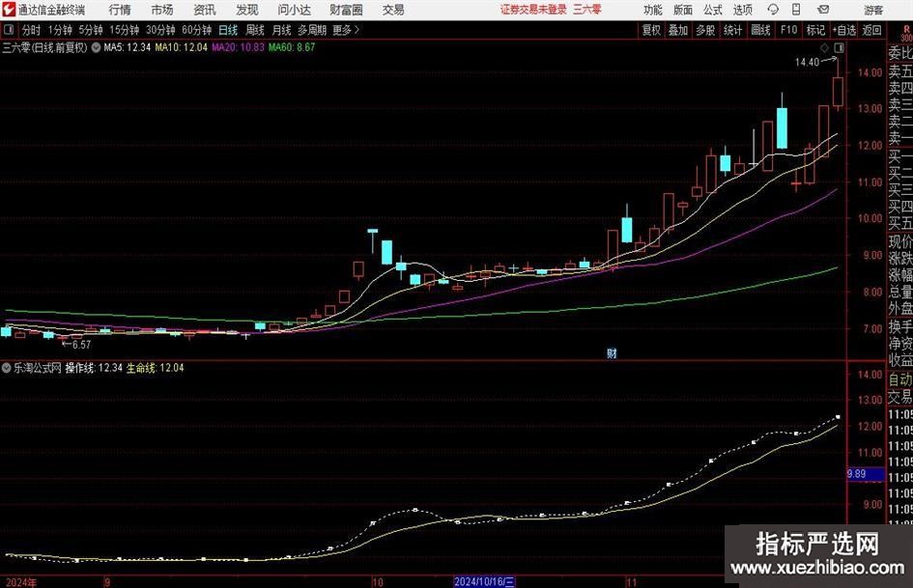Expand the 更多 periods list
The width and height of the screenshot is (913, 588).
click(346, 30)
